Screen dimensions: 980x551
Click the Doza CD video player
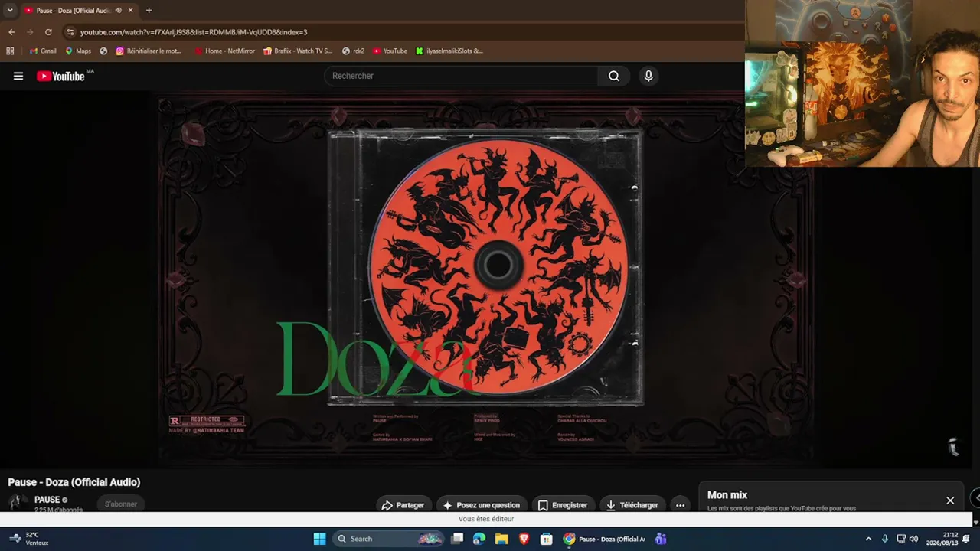(x=486, y=279)
